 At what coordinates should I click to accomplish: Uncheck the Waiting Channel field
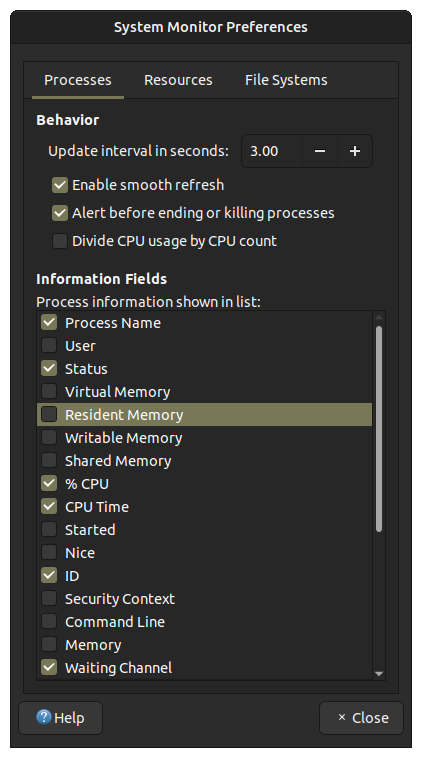[x=49, y=667]
